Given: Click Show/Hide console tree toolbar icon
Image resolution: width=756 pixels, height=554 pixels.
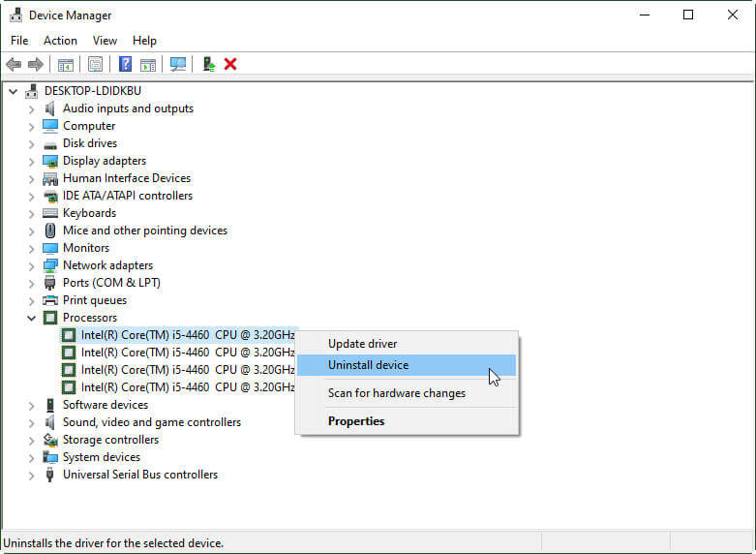Looking at the screenshot, I should 66,64.
